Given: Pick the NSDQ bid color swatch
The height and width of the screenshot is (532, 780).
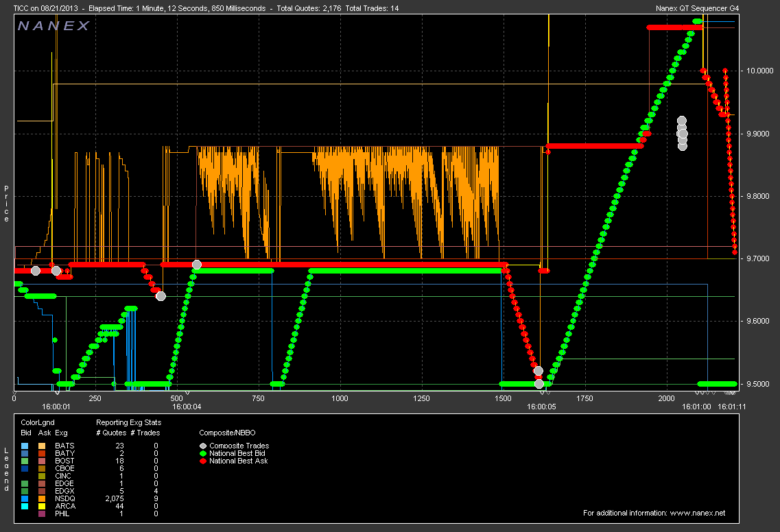Looking at the screenshot, I should pos(25,498).
